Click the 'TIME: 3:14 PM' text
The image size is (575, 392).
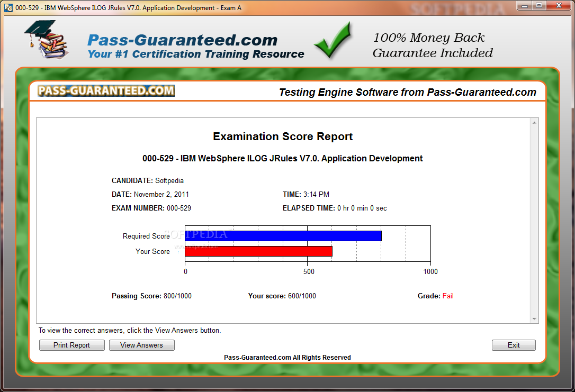pos(306,194)
